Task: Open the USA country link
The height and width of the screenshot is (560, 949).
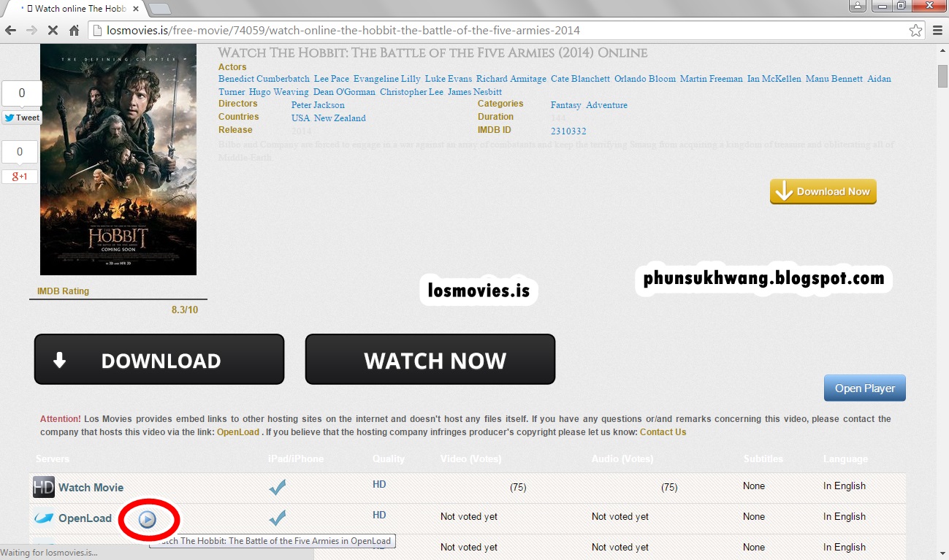Action: point(300,118)
